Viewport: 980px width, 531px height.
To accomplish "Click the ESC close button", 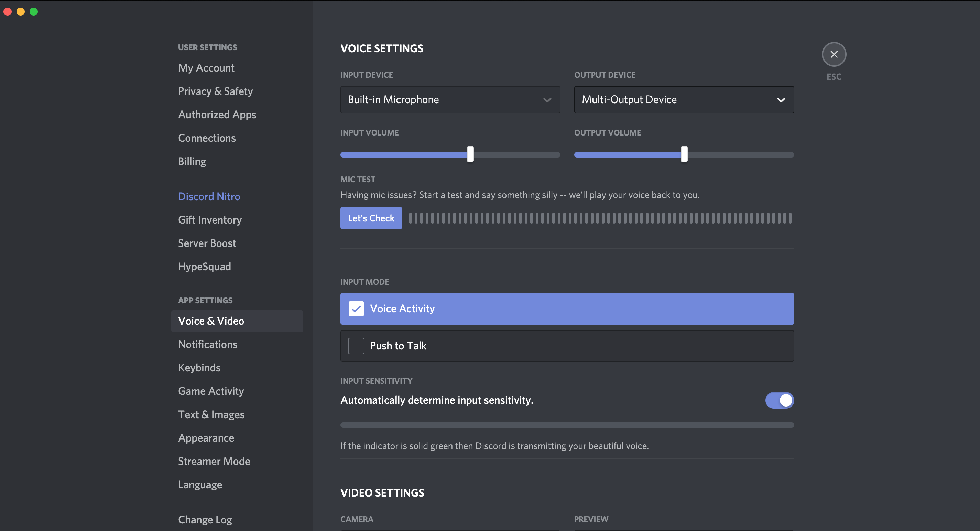I will tap(834, 54).
